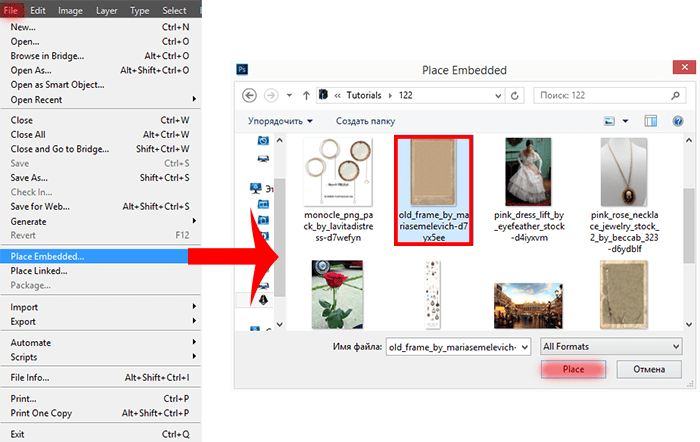Select monocle_png_pack thumbnail
The width and height of the screenshot is (700, 442).
click(338, 172)
